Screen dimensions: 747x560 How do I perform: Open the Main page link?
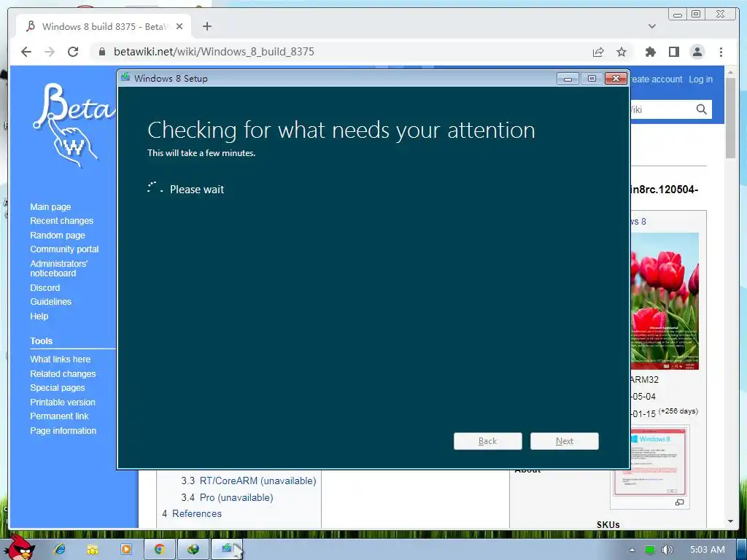tap(50, 206)
